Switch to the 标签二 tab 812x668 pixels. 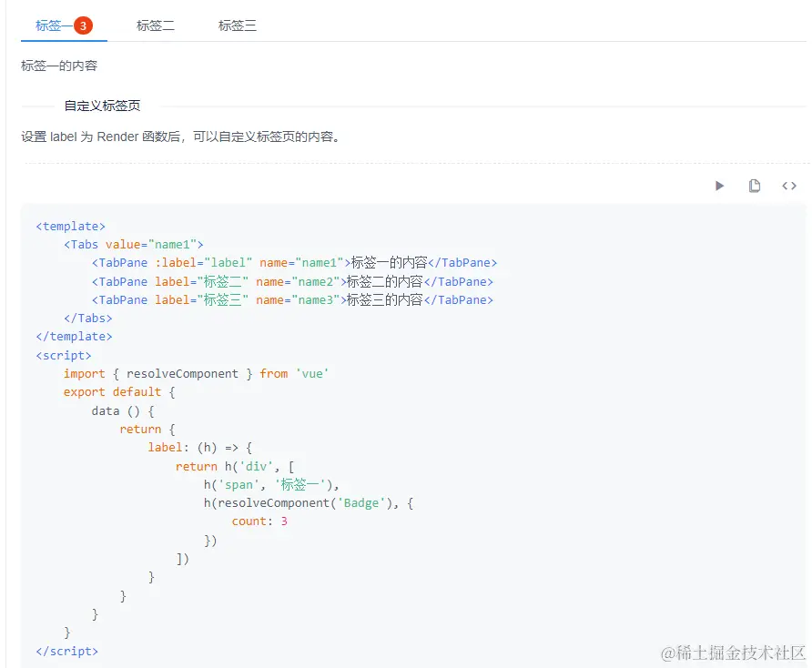click(155, 25)
